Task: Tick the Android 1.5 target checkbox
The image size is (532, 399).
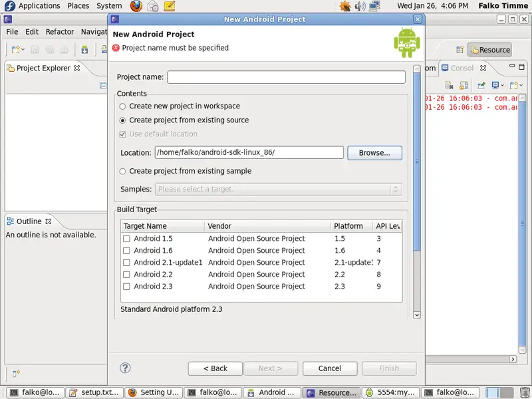Action: click(x=126, y=239)
